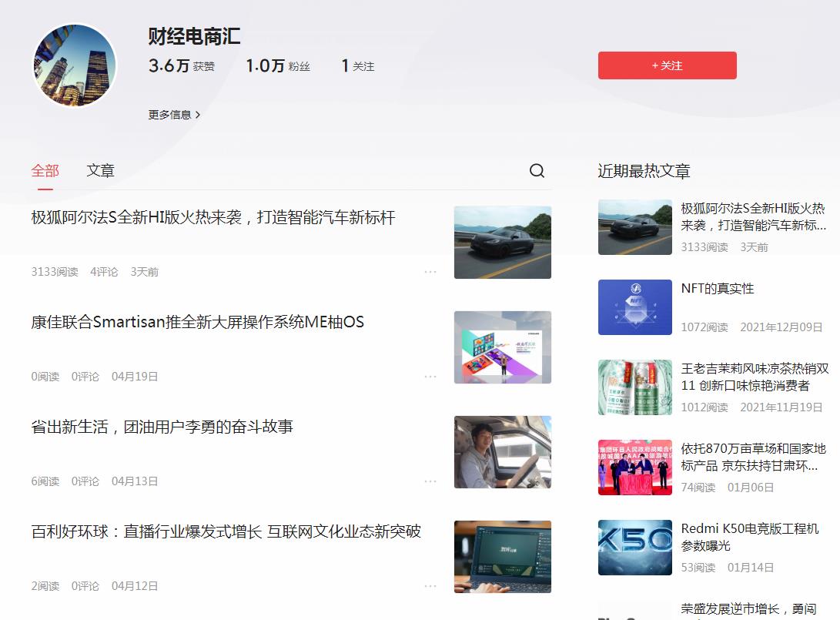Expand 更多信息 profile details
The image size is (840, 620).
pos(174,115)
